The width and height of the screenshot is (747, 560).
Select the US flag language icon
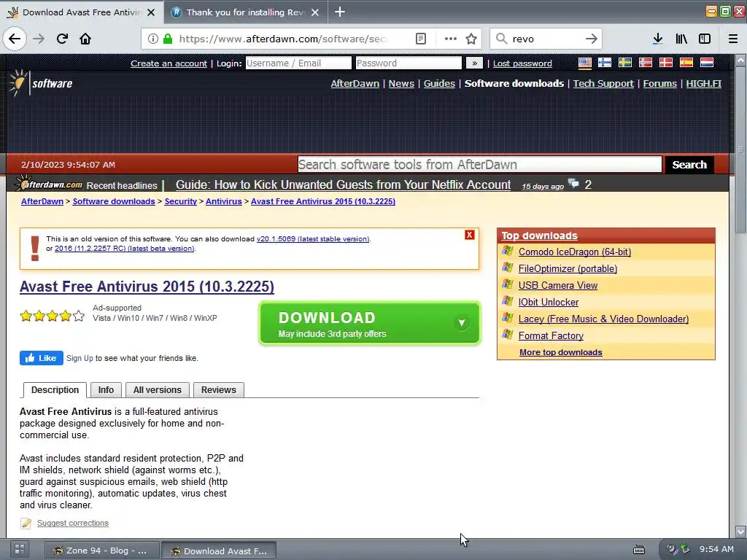tap(584, 63)
